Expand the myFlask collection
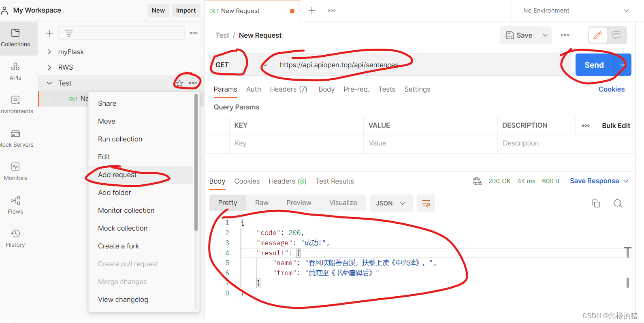 (x=49, y=52)
